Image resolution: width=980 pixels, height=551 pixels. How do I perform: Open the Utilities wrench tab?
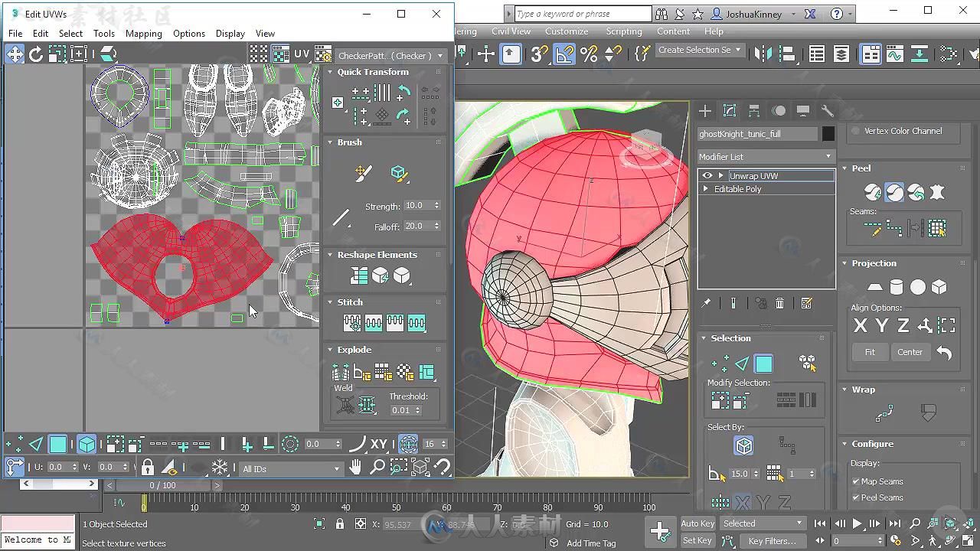pos(827,111)
